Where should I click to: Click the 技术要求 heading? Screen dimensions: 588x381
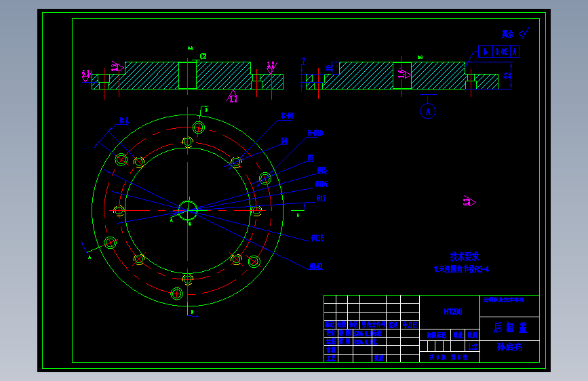click(465, 256)
